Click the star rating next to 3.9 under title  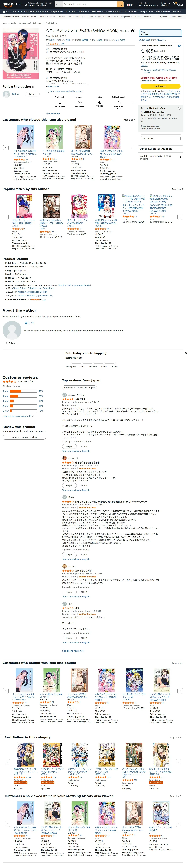[x=55, y=44]
